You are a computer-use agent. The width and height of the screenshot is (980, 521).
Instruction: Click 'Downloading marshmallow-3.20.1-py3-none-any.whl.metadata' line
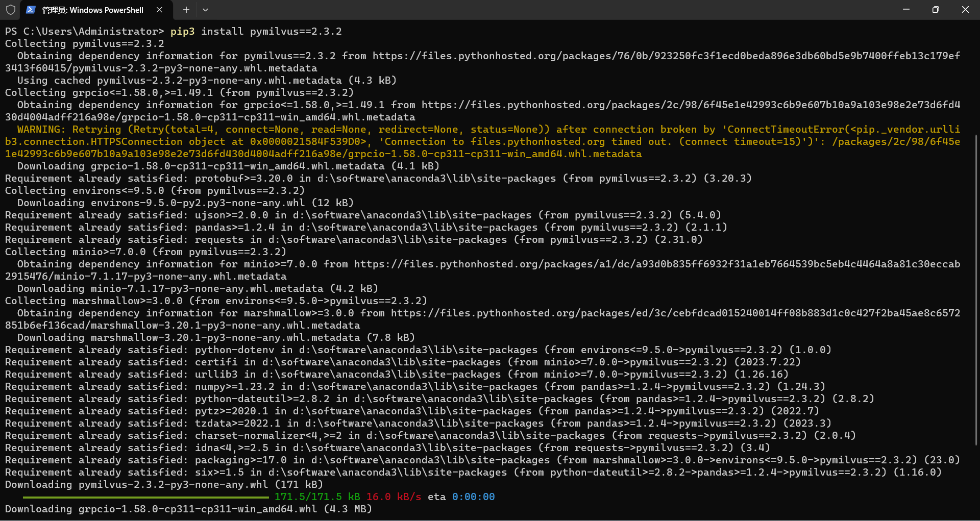point(216,337)
